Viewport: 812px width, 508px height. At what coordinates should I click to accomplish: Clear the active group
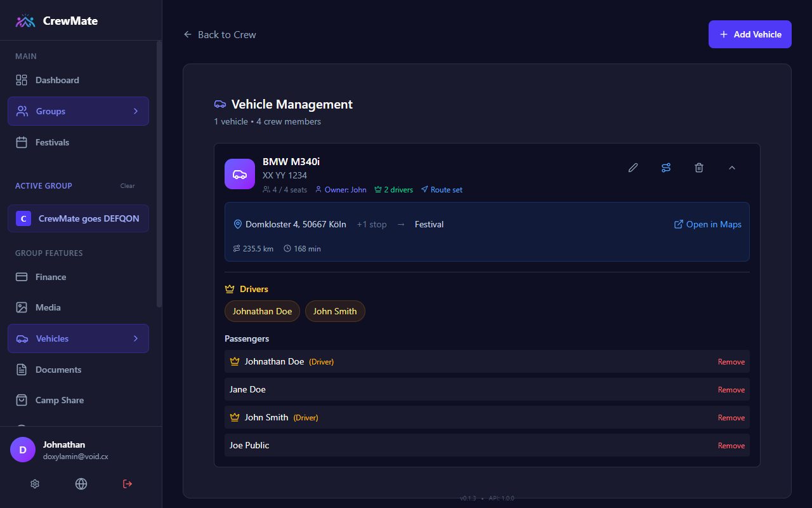128,186
